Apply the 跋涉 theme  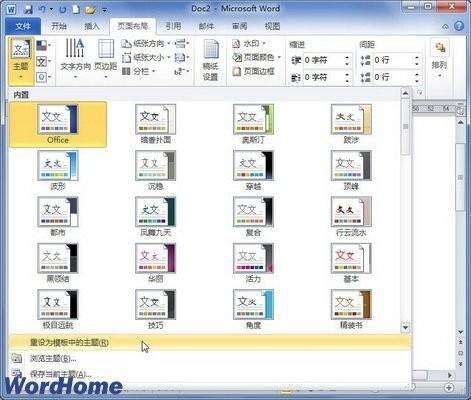[351, 124]
